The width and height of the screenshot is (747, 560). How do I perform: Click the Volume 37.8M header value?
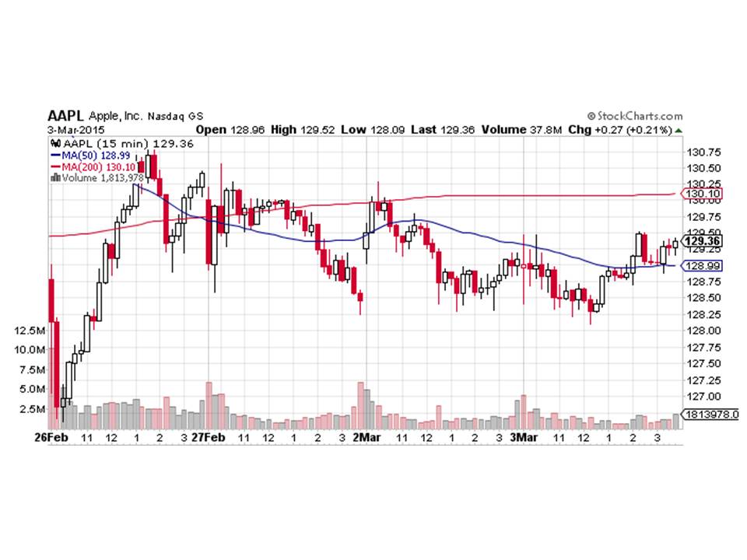[x=521, y=130]
